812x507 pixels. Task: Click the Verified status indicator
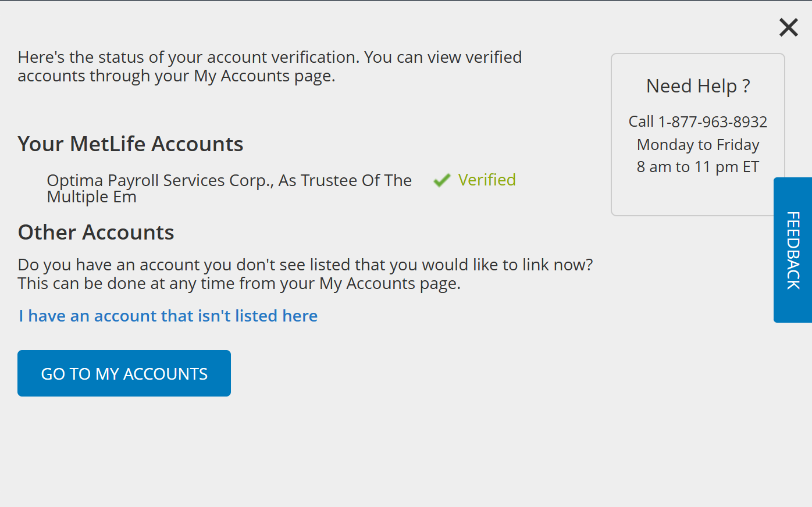coord(487,180)
